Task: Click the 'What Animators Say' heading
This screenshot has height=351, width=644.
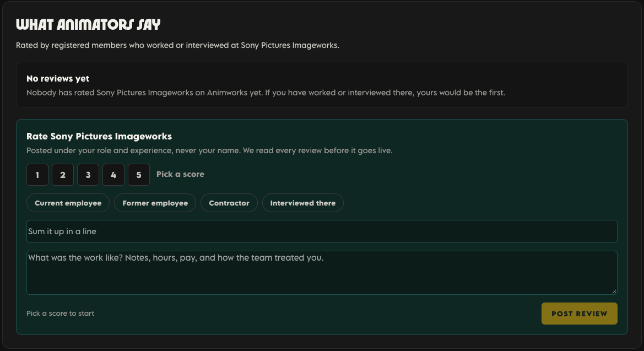Action: point(88,25)
